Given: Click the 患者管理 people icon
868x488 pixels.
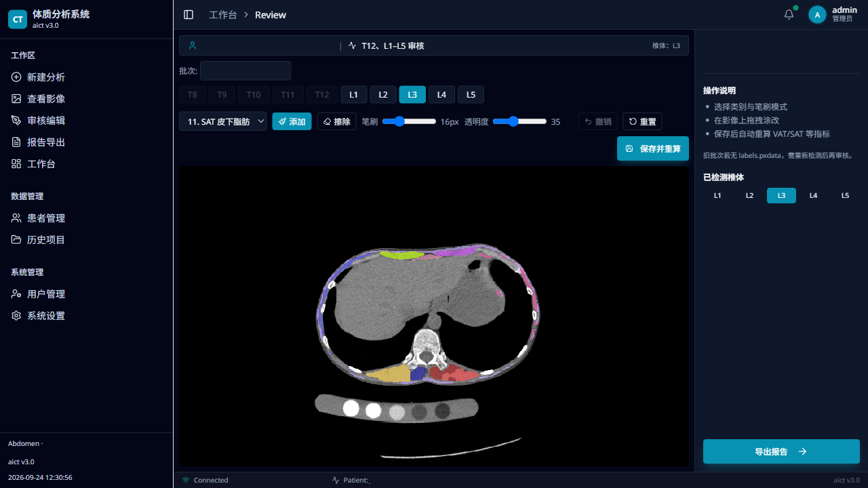Looking at the screenshot, I should click(16, 218).
